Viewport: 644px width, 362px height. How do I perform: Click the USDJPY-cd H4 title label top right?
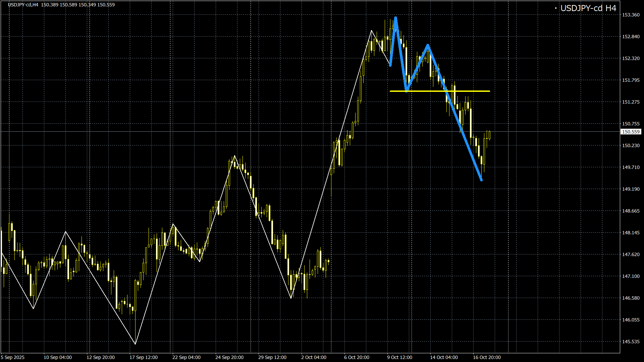click(x=588, y=8)
